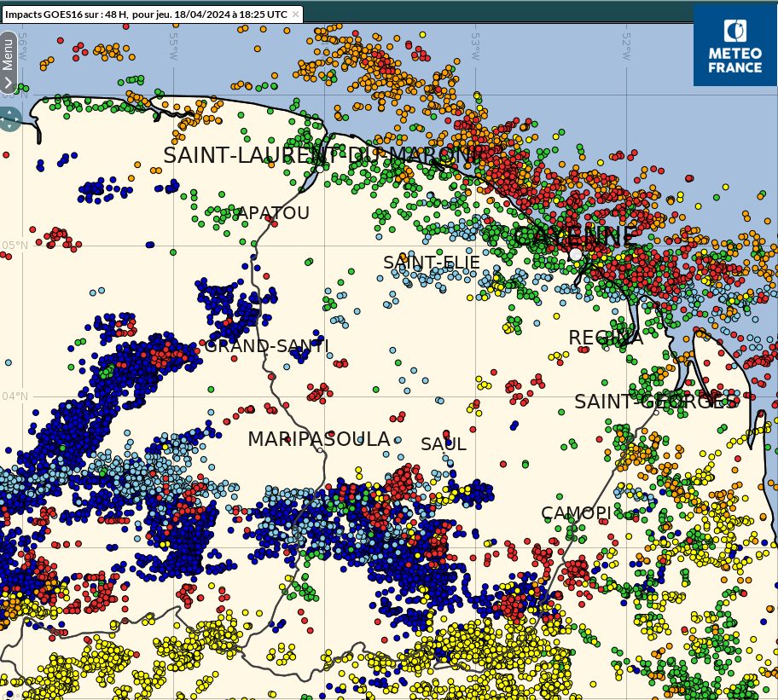778x700 pixels.
Task: Click the 53°W longitude gridline label
Action: [477, 40]
